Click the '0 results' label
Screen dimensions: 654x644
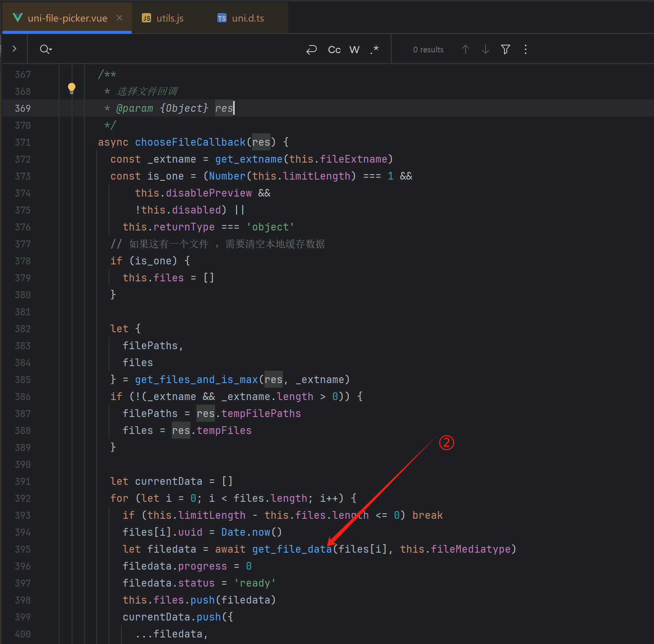point(428,50)
